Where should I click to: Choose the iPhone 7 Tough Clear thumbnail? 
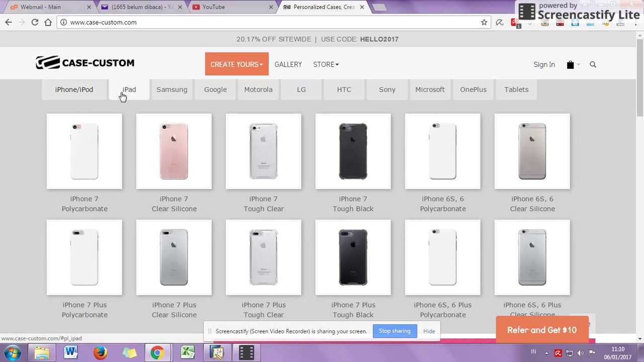pos(264,151)
